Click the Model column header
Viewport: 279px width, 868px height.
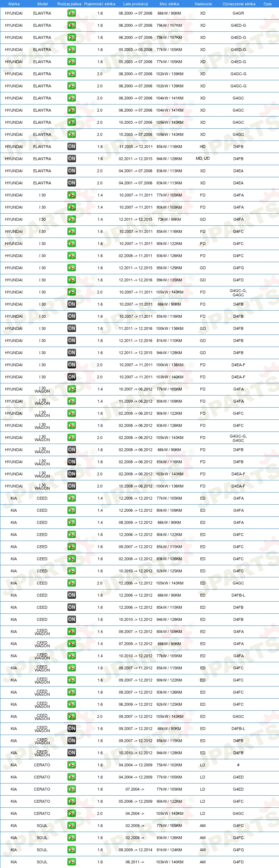(42, 4)
